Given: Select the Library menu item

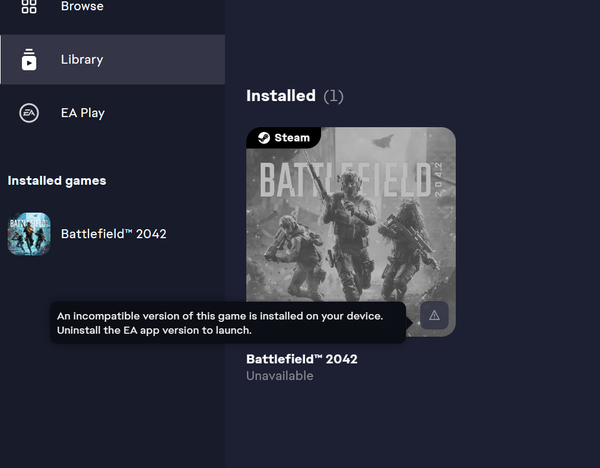Looking at the screenshot, I should [x=112, y=59].
